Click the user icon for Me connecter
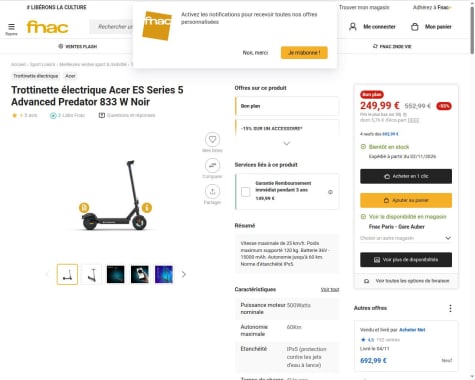This screenshot has height=380, width=475. point(353,27)
